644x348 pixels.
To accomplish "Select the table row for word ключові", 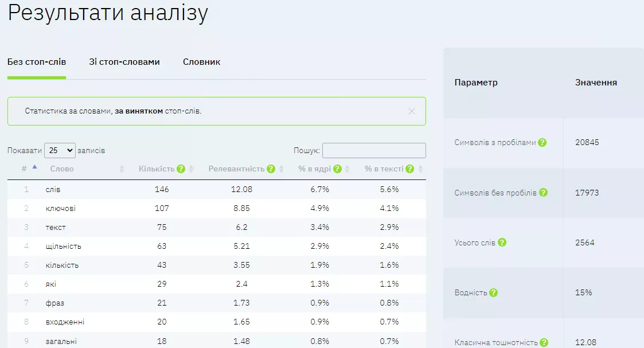I will [x=216, y=208].
